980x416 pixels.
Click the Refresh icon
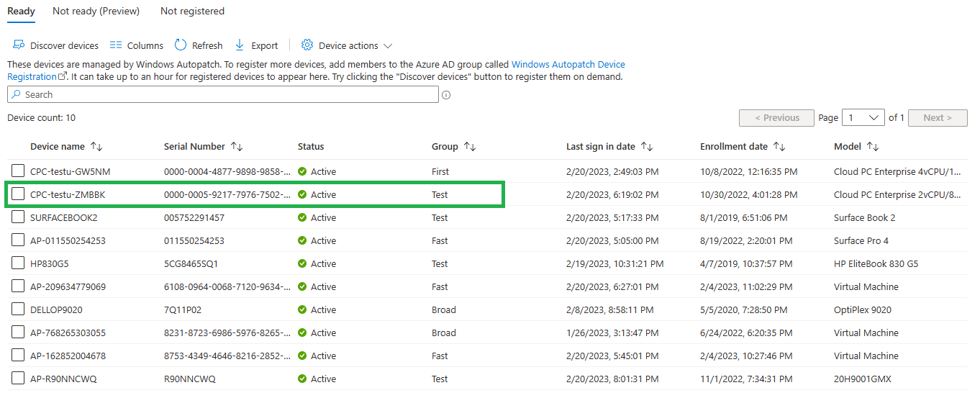click(181, 45)
